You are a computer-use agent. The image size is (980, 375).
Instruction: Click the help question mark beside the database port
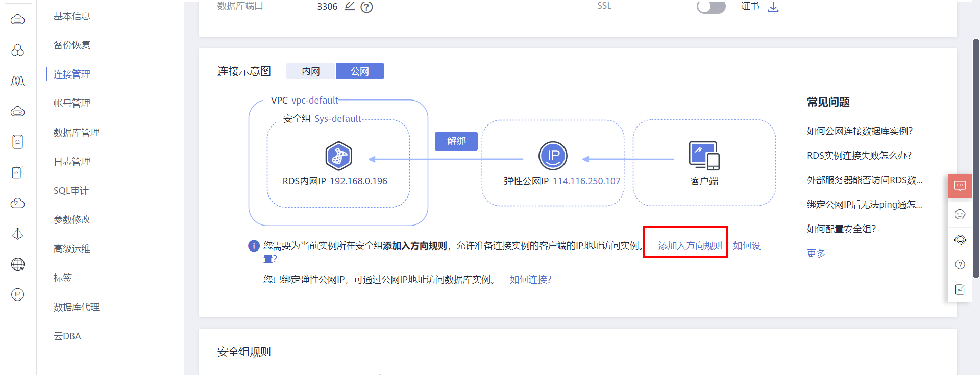(366, 7)
